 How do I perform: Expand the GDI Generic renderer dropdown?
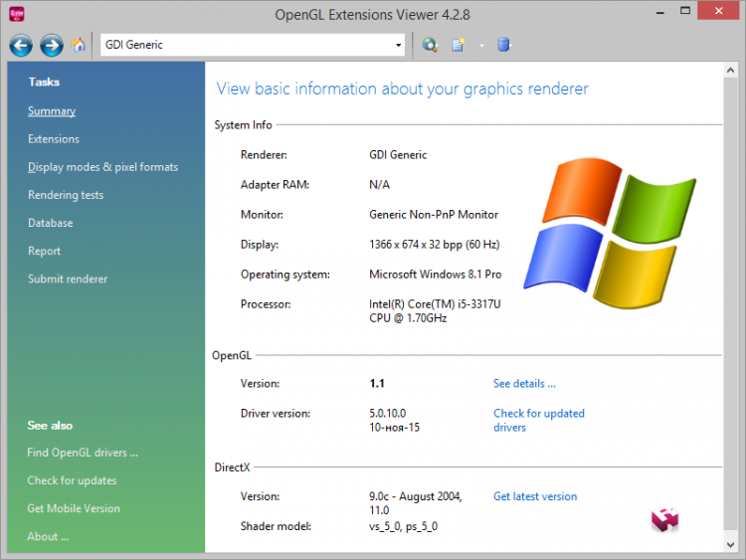click(398, 45)
